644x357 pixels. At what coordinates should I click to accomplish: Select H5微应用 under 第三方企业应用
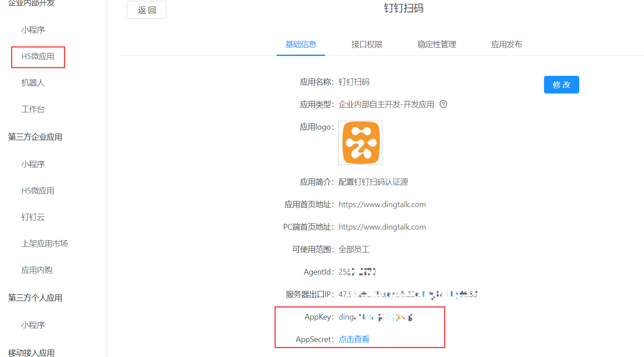coord(38,191)
